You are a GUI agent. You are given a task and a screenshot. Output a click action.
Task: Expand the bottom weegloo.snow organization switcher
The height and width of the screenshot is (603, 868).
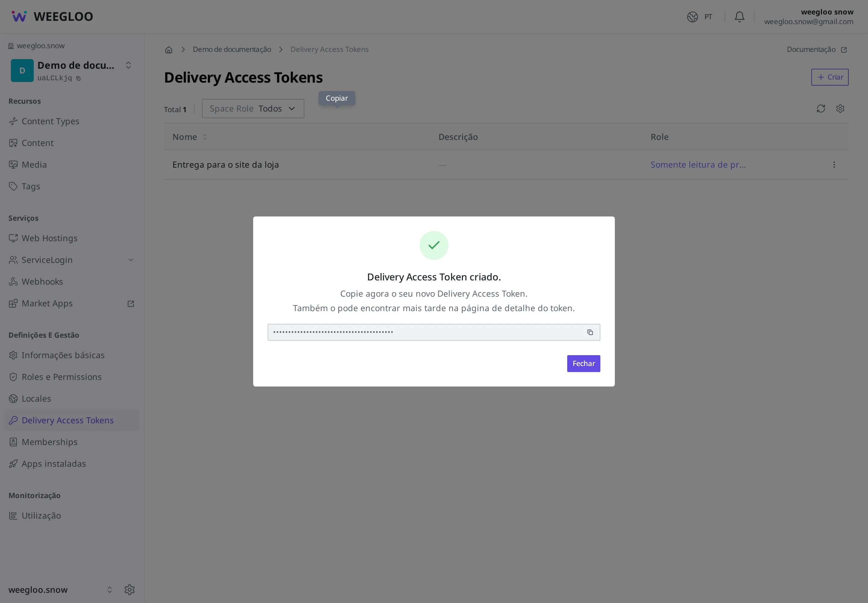coord(109,589)
